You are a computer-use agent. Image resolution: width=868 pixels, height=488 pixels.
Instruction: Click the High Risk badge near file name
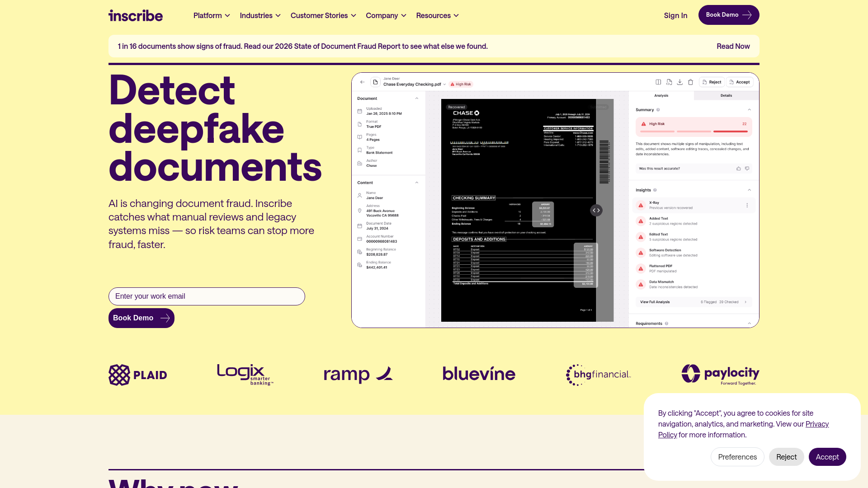(461, 84)
